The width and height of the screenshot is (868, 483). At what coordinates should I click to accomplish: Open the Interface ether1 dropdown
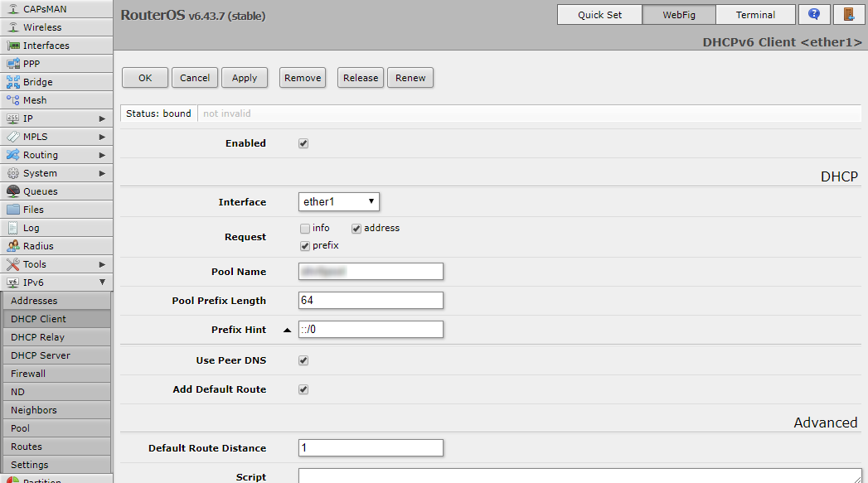tap(339, 202)
